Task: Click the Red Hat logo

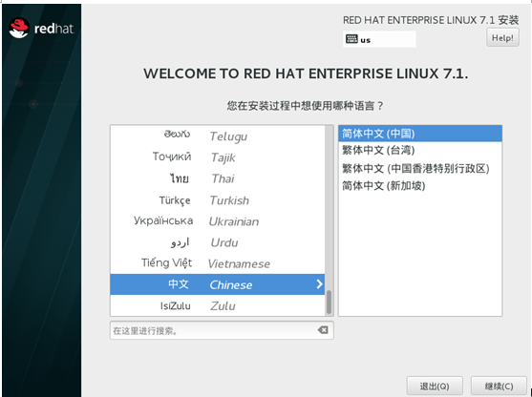Action: (41, 28)
